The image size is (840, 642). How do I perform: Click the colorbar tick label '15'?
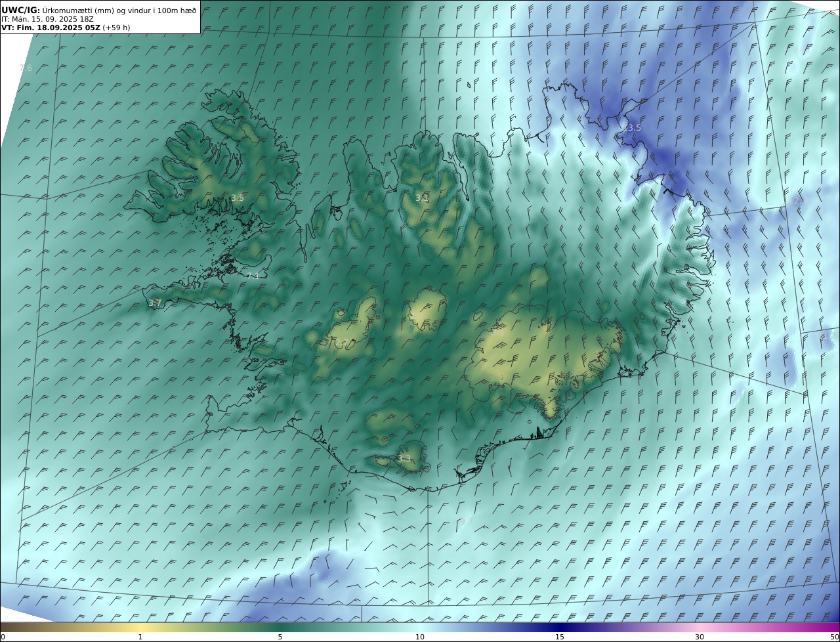click(x=560, y=637)
